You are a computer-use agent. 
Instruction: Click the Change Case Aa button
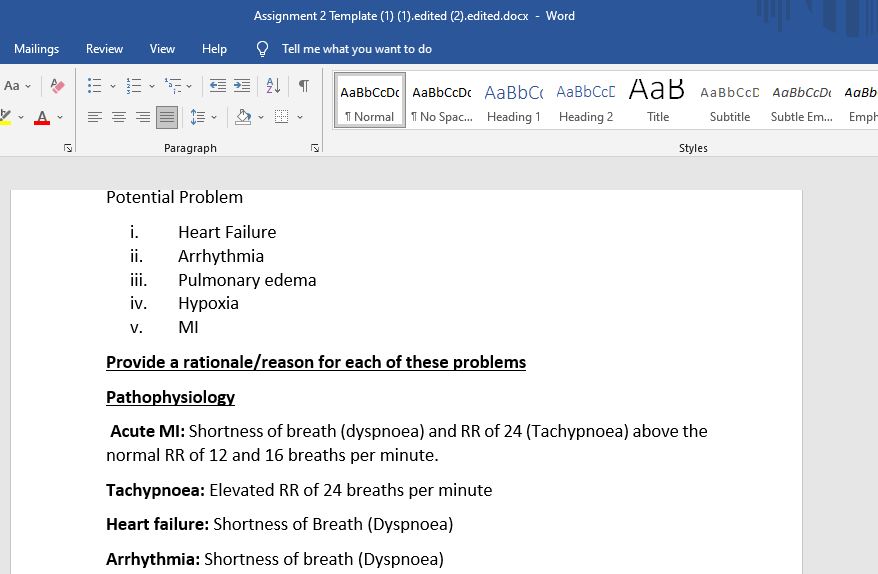click(12, 86)
